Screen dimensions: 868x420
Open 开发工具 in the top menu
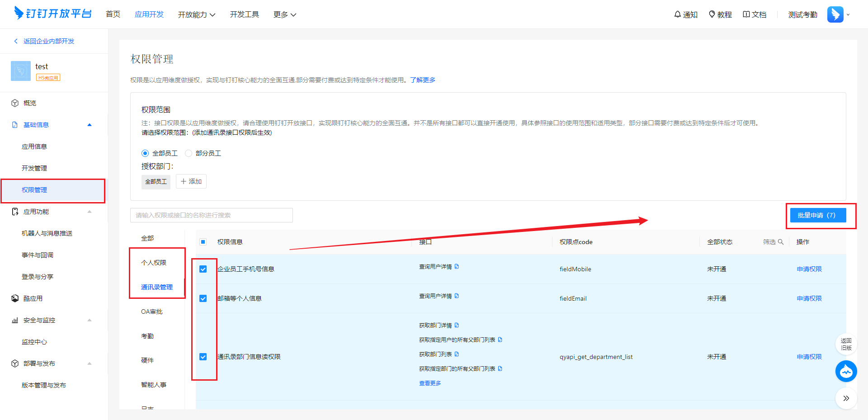(244, 14)
